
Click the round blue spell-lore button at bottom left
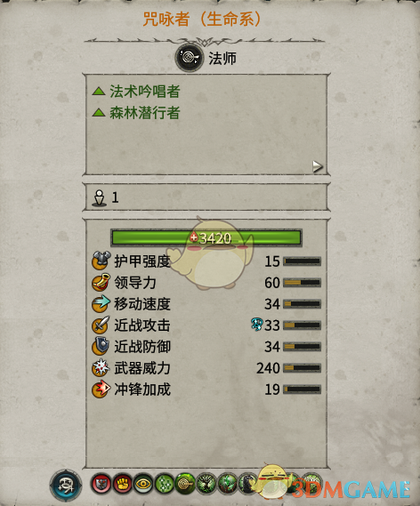coord(66,486)
